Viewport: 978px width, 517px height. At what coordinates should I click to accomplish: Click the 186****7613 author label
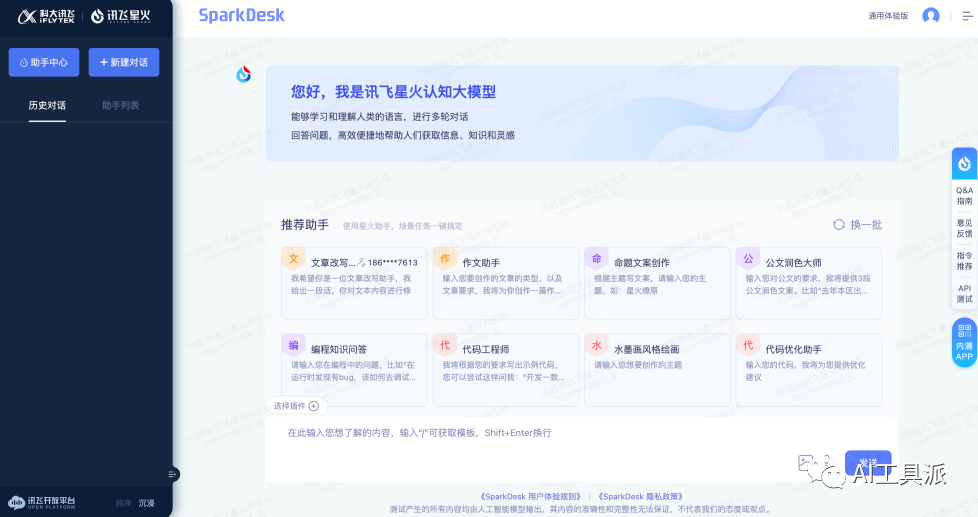click(x=392, y=263)
